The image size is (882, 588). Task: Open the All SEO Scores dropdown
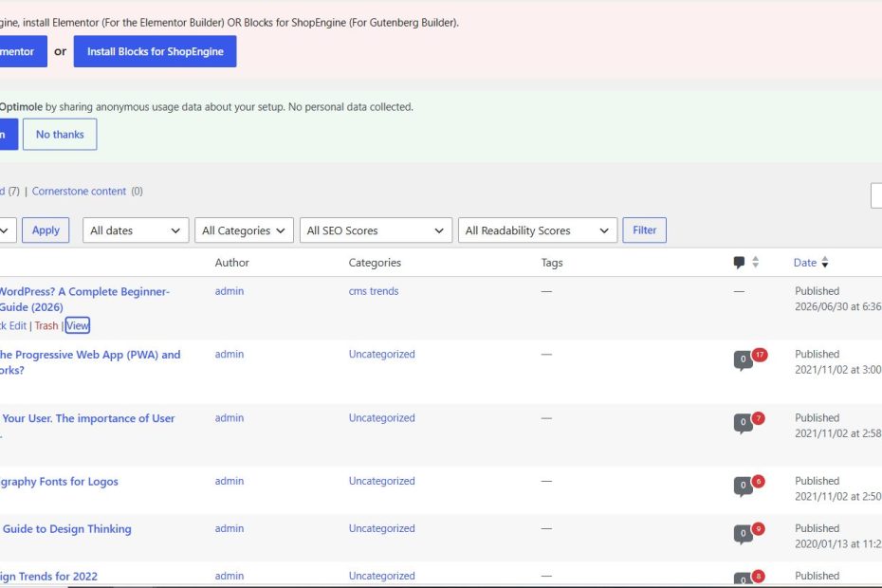pyautogui.click(x=376, y=230)
